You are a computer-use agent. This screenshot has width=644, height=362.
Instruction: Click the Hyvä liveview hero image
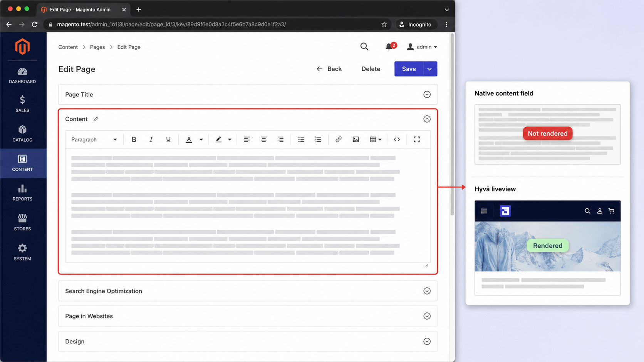tap(547, 246)
